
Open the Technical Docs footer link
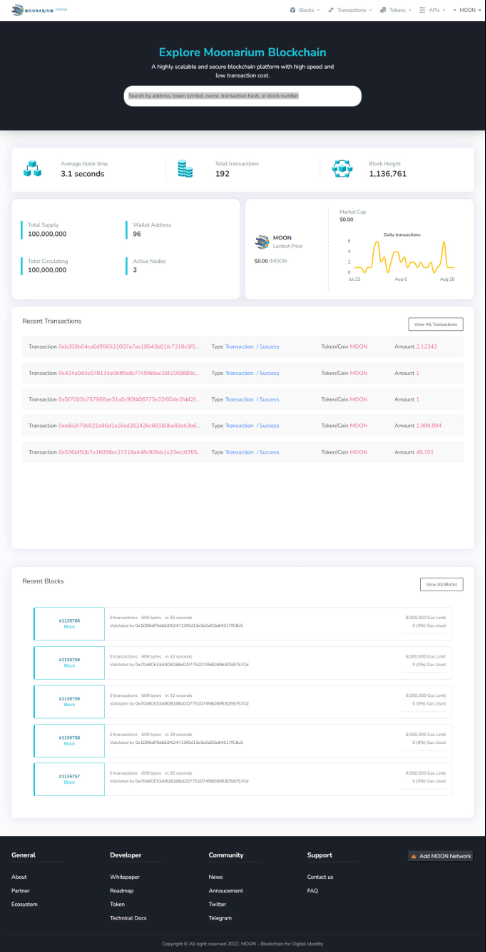[128, 918]
